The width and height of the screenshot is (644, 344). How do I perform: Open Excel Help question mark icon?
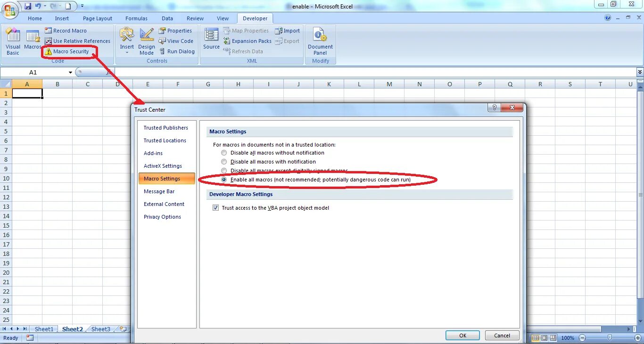(x=608, y=18)
